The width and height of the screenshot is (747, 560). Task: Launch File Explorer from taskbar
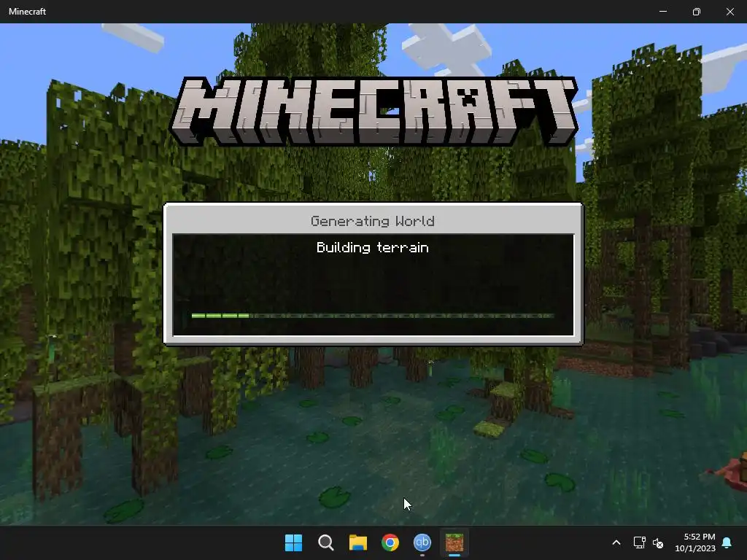(x=357, y=542)
